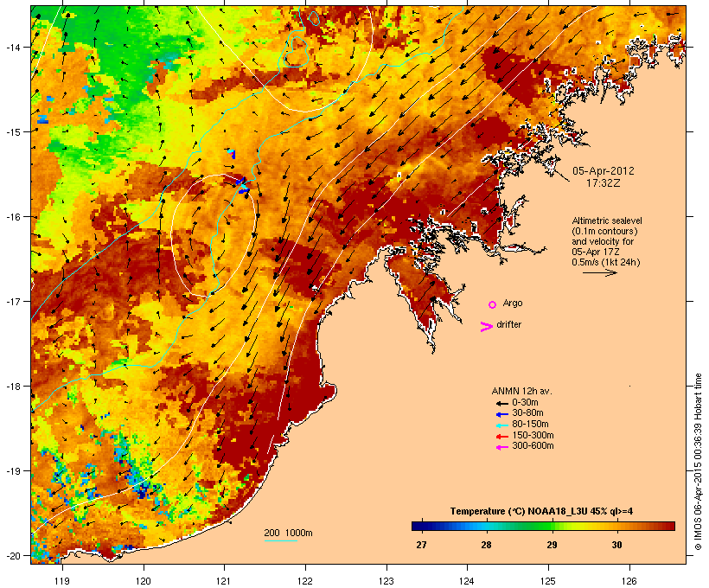Click the colorbar tick value 27

tap(421, 545)
